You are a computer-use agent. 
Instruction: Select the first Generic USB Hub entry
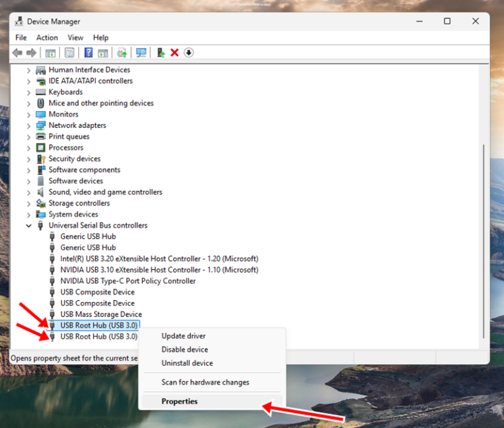pos(88,237)
